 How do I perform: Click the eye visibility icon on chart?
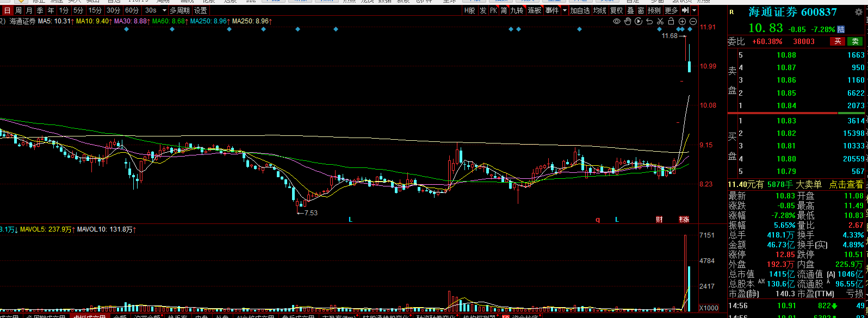click(617, 21)
